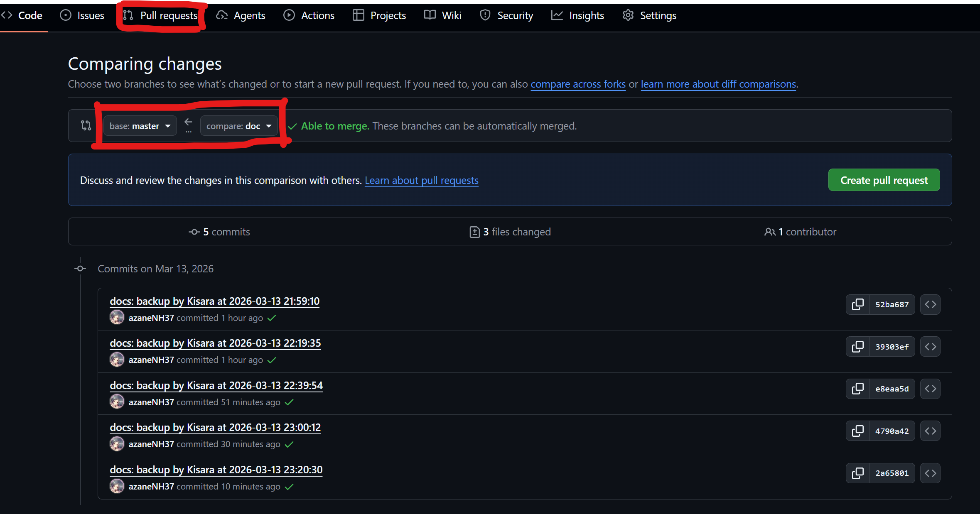Browse repository at commit 2a65801
Screen dimensions: 980x514
click(x=930, y=473)
